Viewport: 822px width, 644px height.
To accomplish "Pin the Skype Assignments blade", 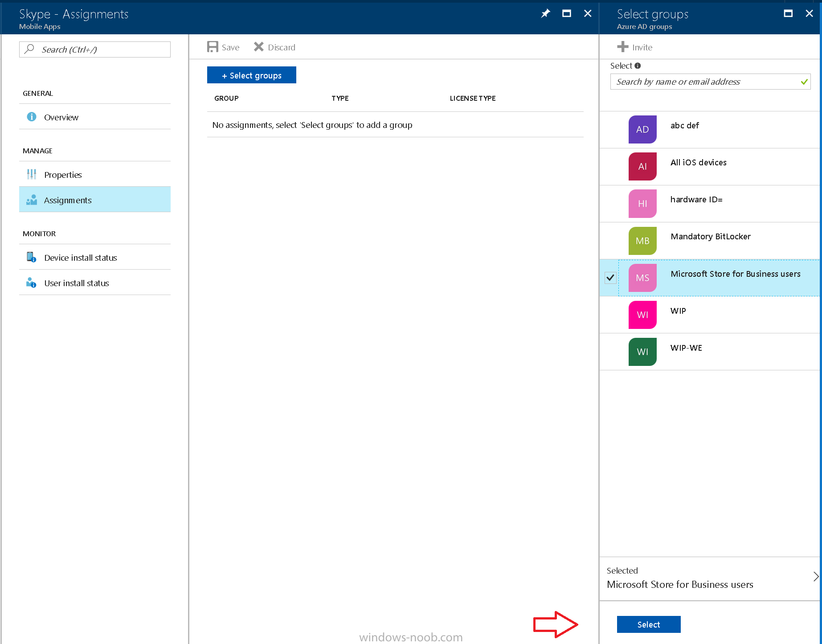I will (545, 13).
